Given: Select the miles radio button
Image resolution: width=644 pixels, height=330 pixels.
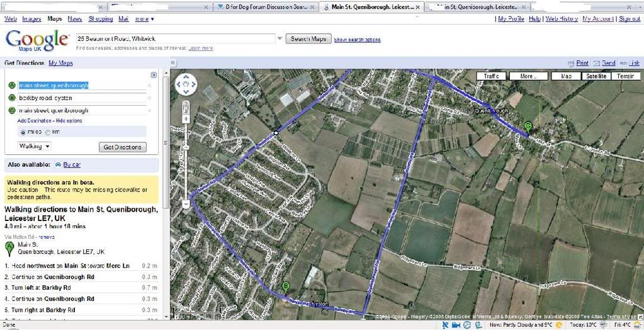Looking at the screenshot, I should [23, 132].
